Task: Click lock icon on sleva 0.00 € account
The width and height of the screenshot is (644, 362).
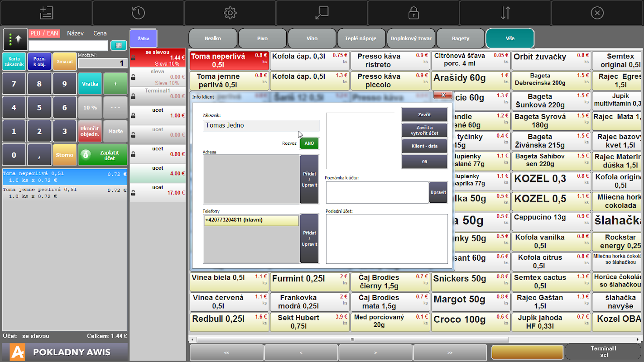Action: point(133,77)
